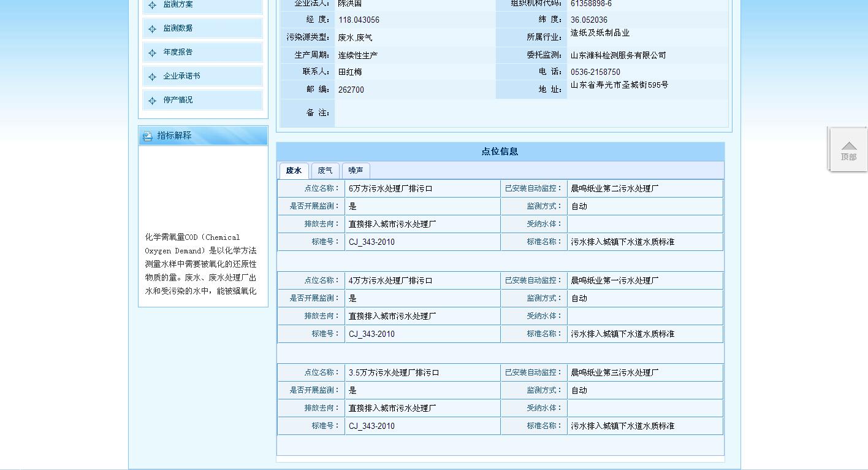Select the 废水 tab in 点位信息
Viewport: 868px width, 470px height.
(x=294, y=171)
